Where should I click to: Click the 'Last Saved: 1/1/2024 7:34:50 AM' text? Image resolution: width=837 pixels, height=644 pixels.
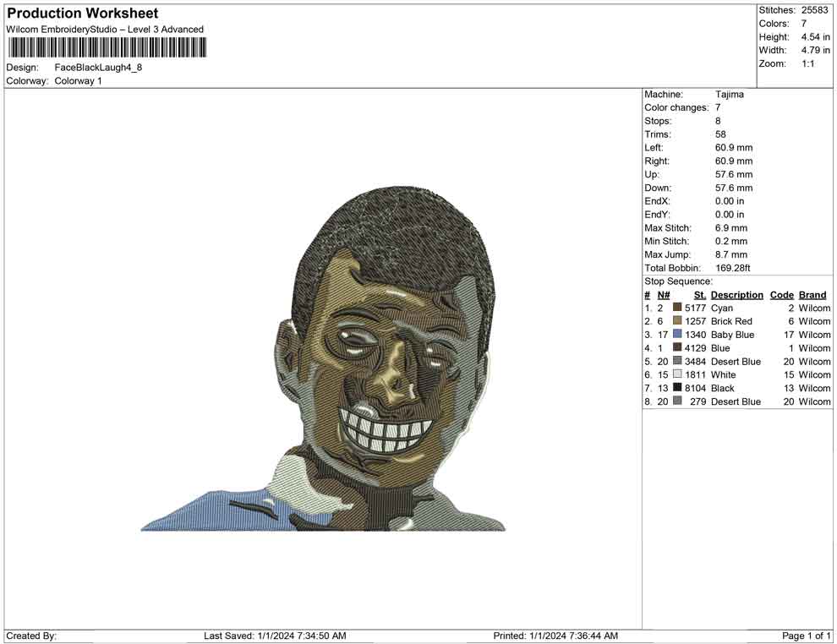(x=275, y=636)
